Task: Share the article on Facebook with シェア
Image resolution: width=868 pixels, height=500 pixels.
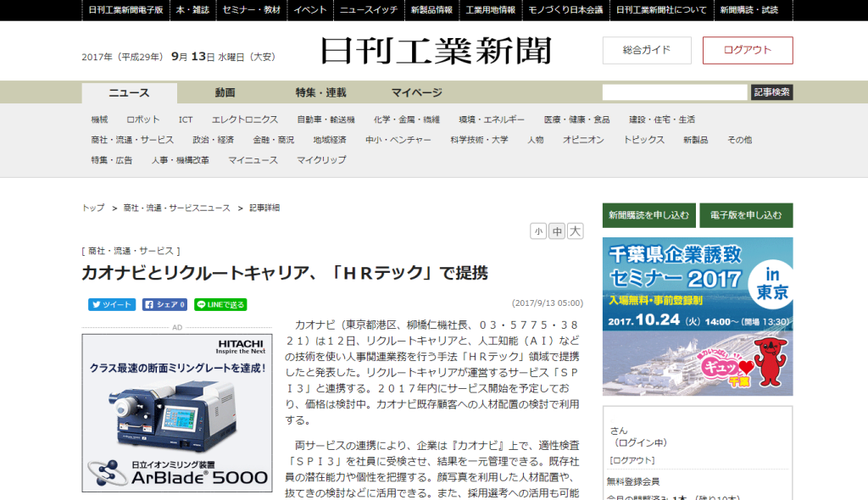Action: tap(164, 304)
